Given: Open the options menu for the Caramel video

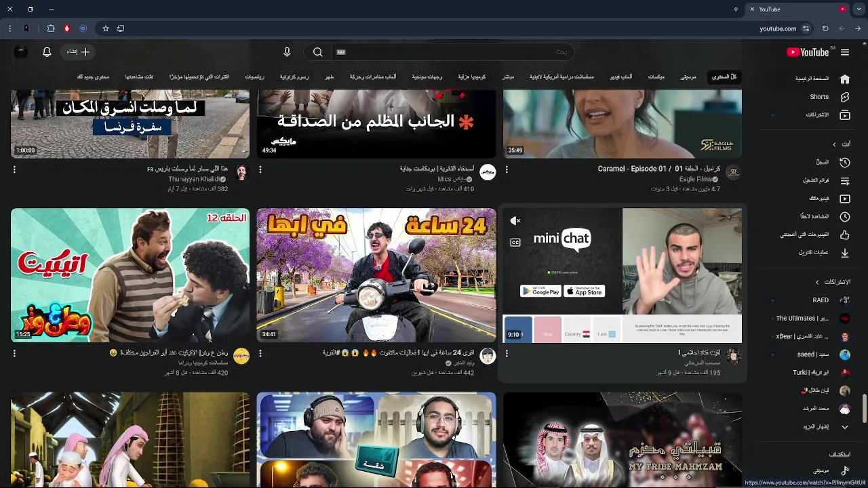Looking at the screenshot, I should click(507, 169).
